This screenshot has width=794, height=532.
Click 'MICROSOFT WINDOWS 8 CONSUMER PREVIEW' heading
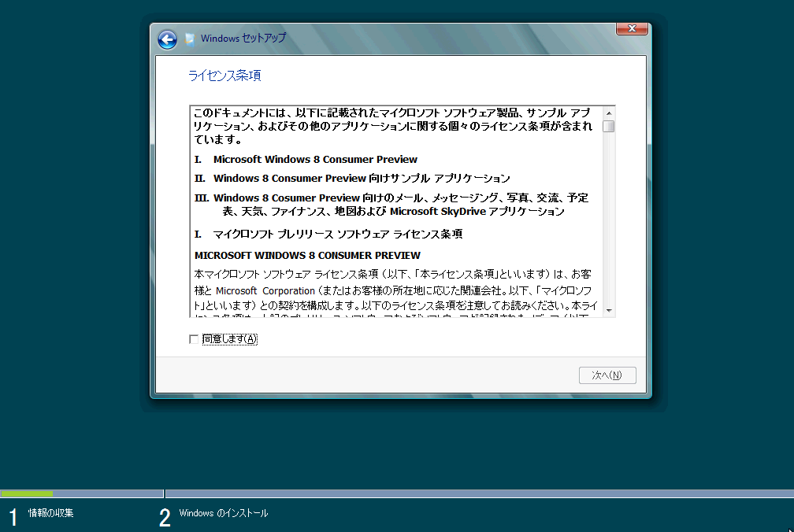307,256
